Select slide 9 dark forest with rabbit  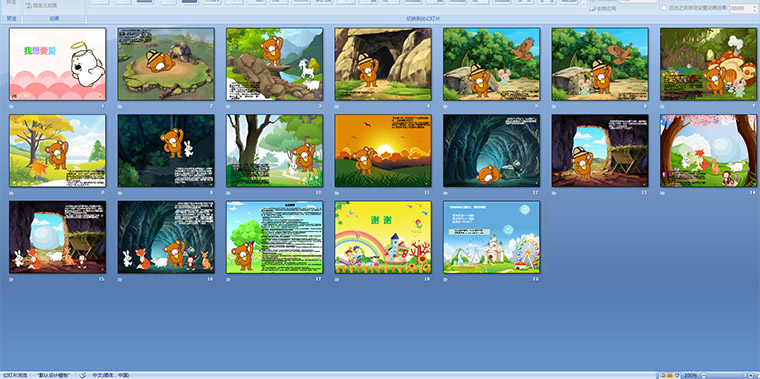tap(166, 151)
